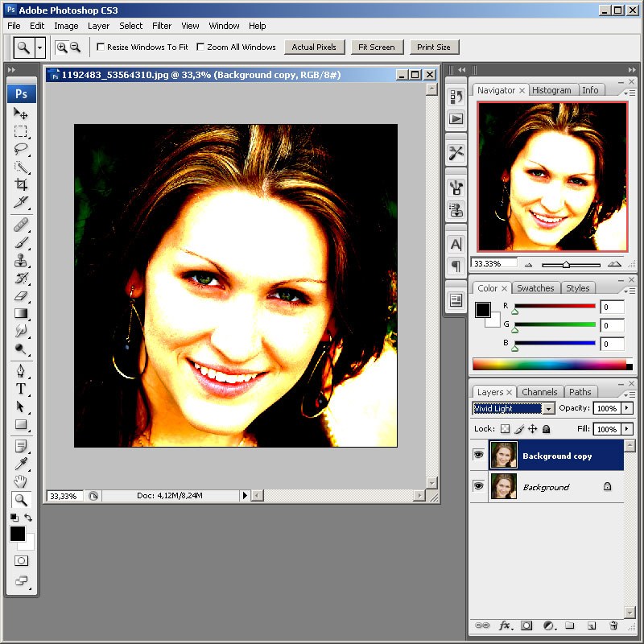The height and width of the screenshot is (644, 644).
Task: Select the Rectangle shape tool
Action: pos(21,424)
